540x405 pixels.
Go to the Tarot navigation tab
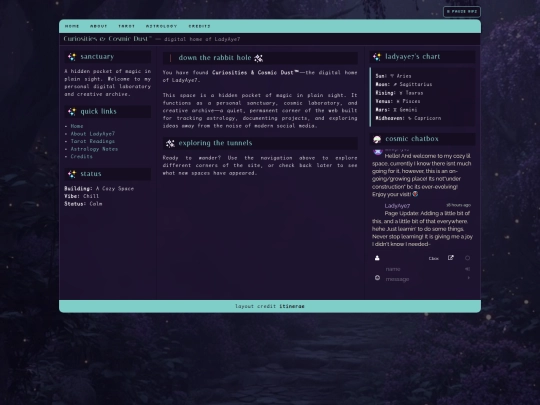tap(126, 26)
